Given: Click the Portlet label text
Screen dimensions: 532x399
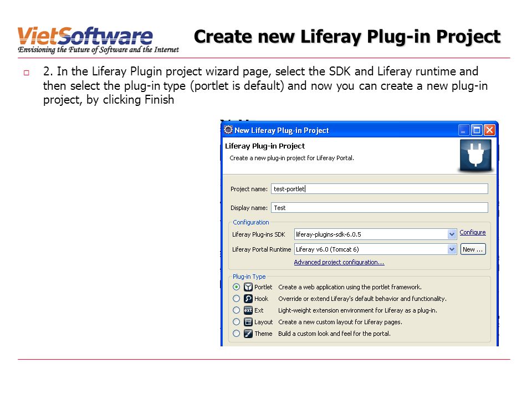Looking at the screenshot, I should tap(263, 287).
